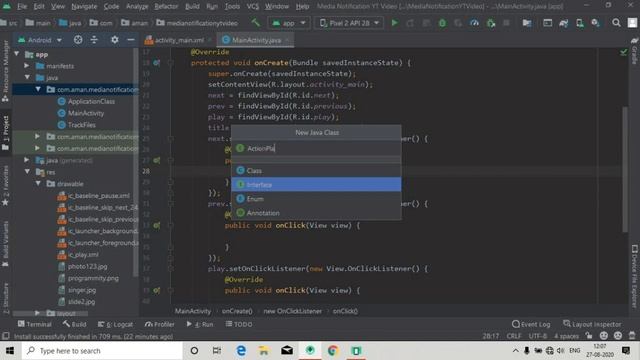640x360 pixels.
Task: Open the AVD Manager device icon
Action: point(580,23)
